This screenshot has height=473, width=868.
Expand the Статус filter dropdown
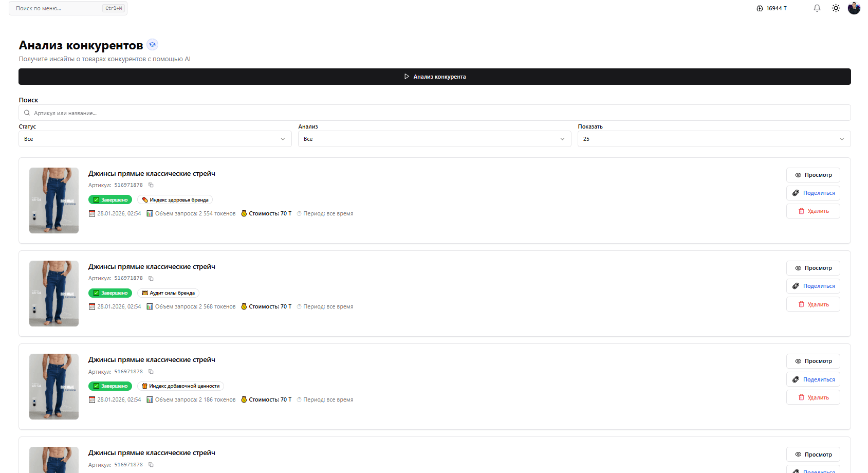[x=155, y=139]
